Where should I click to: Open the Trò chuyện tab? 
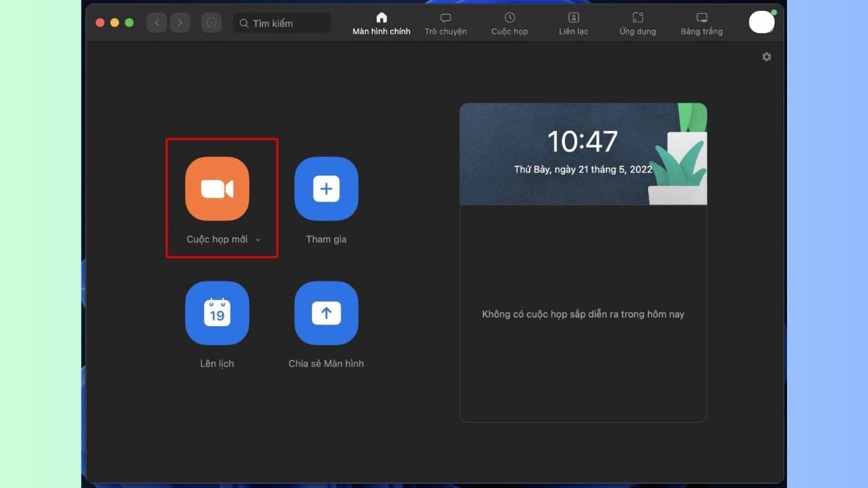point(446,23)
